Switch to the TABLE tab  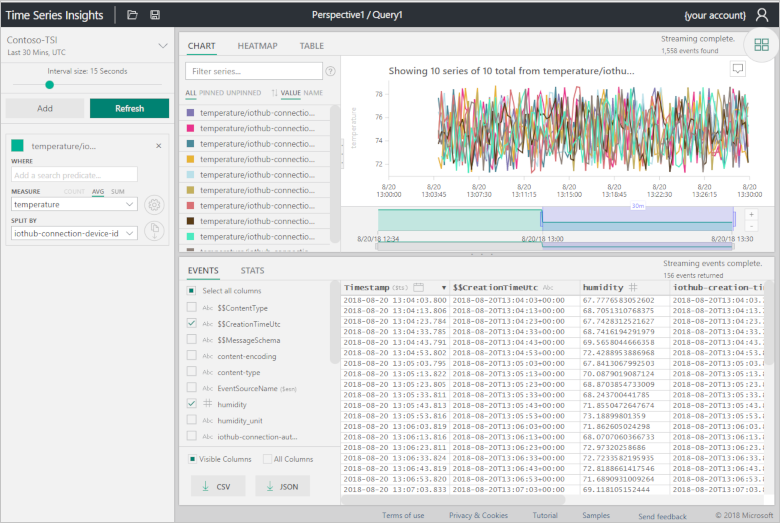pos(311,46)
